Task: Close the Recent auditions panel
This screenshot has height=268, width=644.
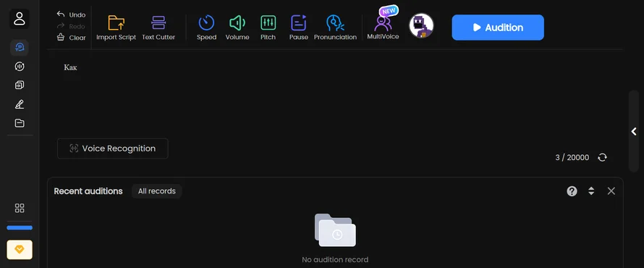Action: click(611, 191)
